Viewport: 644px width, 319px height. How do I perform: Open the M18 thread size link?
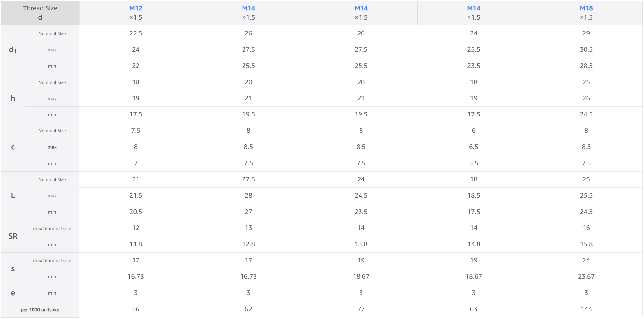[586, 8]
